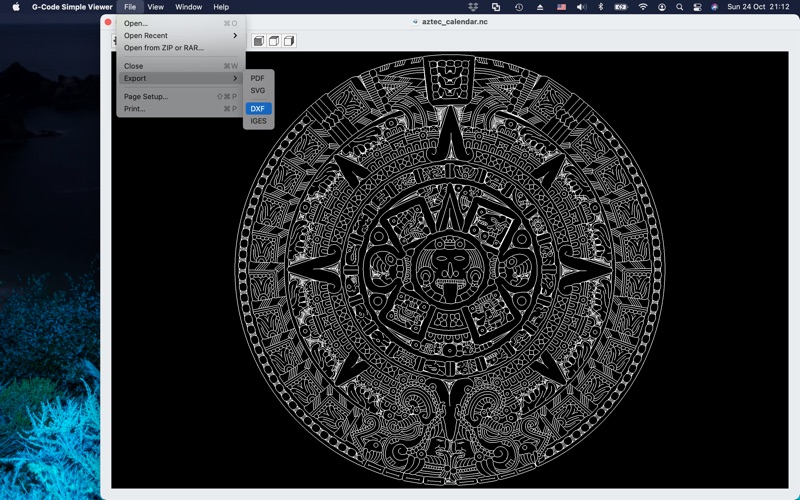
Task: Export as PDF
Action: [258, 78]
